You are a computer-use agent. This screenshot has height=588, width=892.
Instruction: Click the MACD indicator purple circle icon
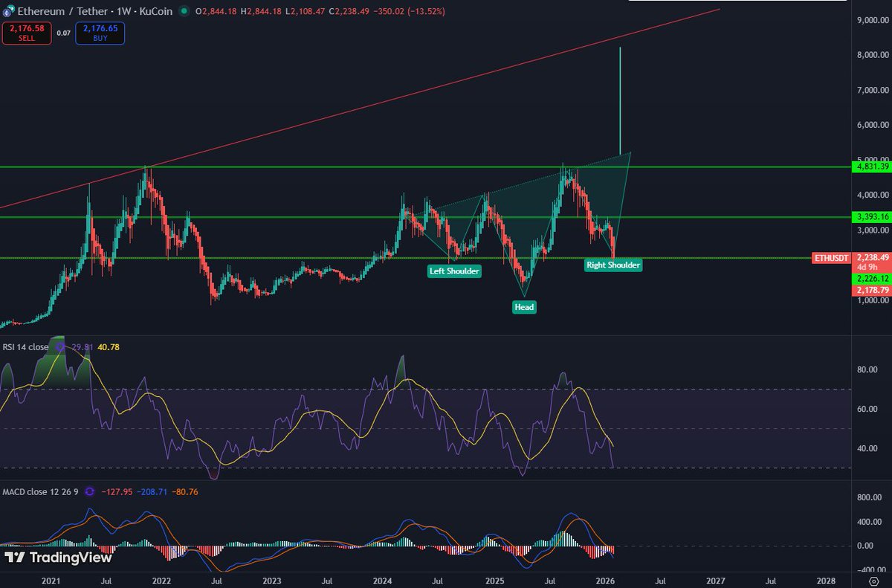point(90,491)
